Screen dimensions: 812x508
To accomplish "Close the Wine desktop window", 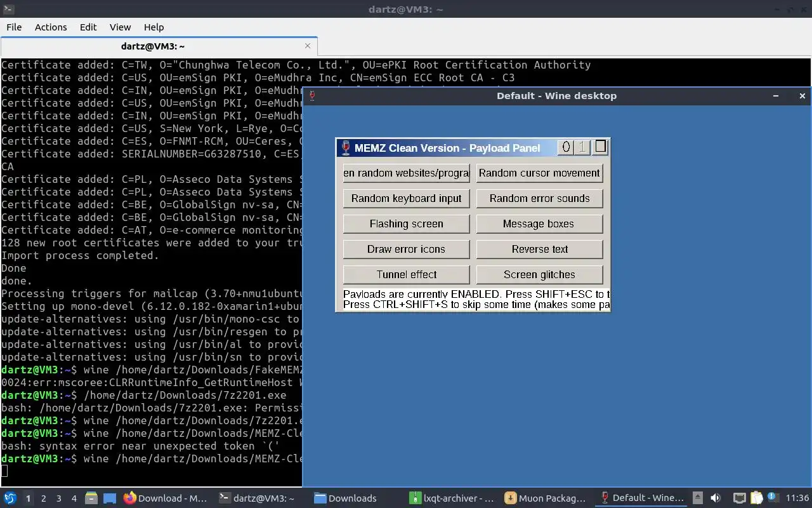I will pos(802,96).
